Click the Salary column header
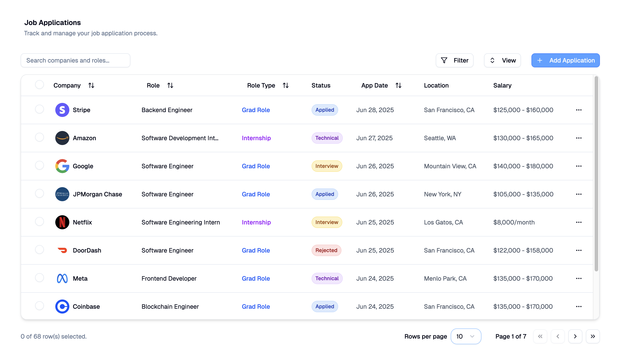The width and height of the screenshot is (619, 364). point(502,86)
